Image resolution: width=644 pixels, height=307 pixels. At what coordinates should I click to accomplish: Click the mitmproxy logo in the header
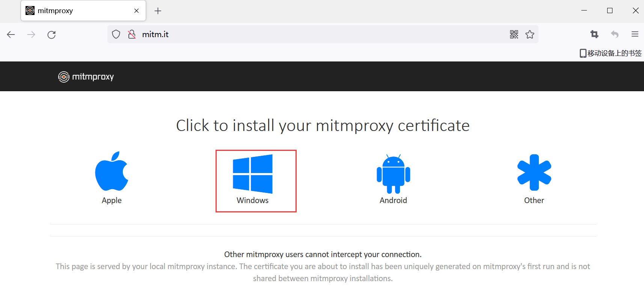pyautogui.click(x=86, y=77)
